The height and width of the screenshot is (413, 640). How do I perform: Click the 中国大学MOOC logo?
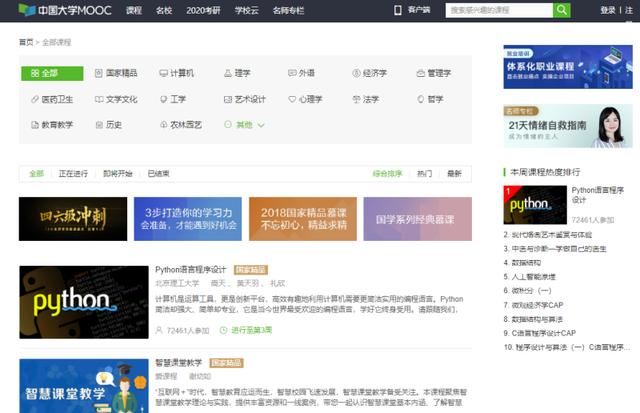pyautogui.click(x=65, y=10)
